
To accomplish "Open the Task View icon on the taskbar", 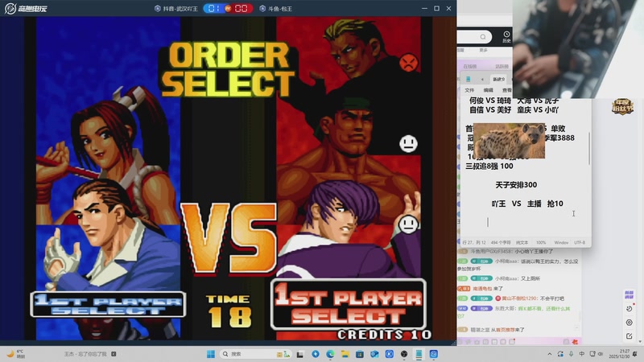I will click(x=300, y=354).
